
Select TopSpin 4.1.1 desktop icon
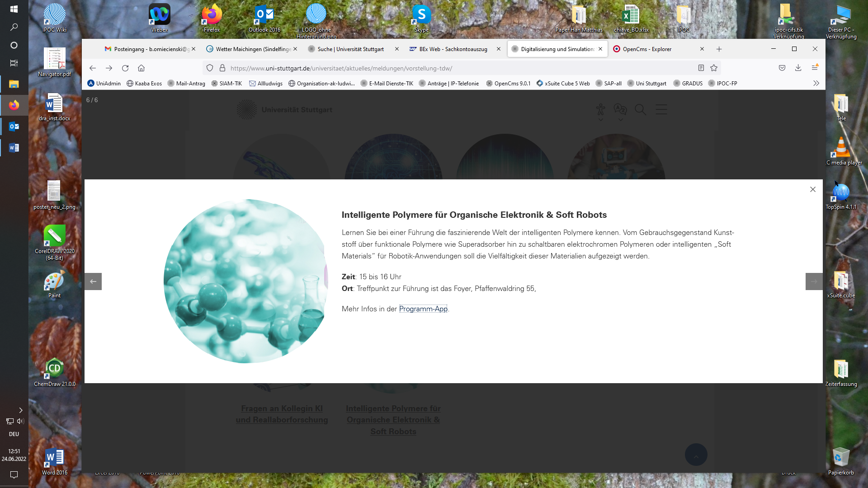click(x=841, y=195)
